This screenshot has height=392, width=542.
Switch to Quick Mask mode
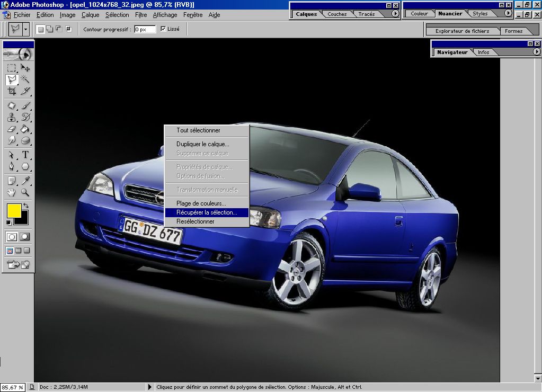tap(25, 237)
